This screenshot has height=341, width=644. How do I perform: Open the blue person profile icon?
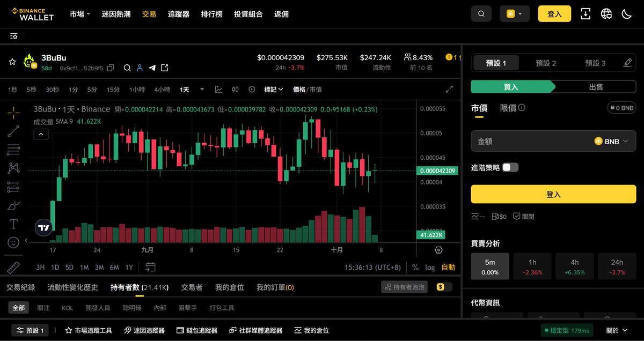(x=140, y=68)
